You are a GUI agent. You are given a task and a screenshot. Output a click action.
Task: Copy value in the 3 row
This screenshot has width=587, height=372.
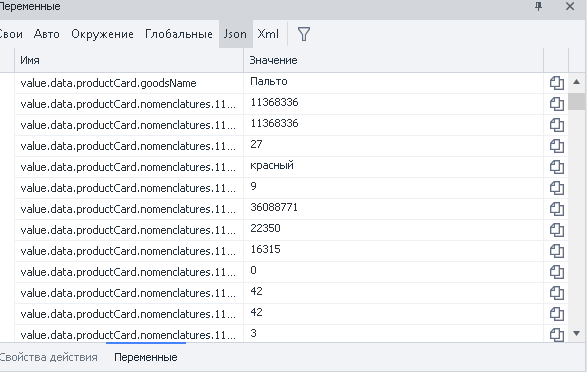tap(556, 334)
